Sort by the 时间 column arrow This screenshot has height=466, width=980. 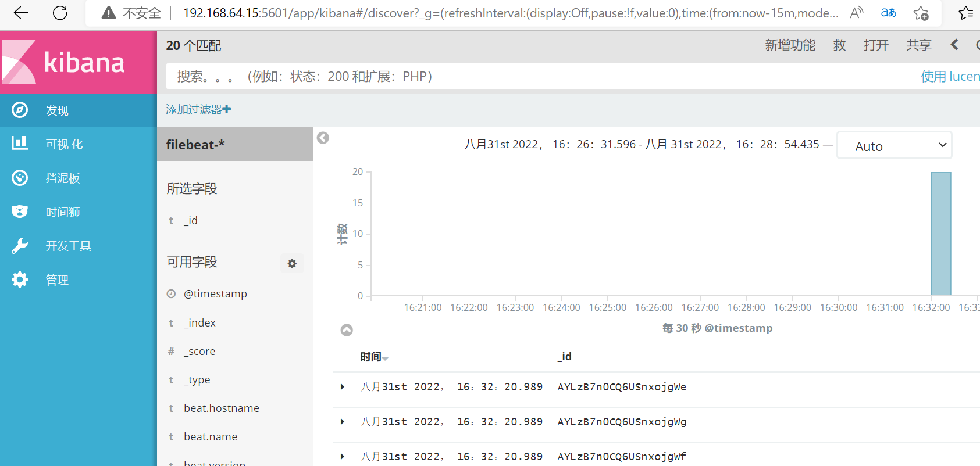pyautogui.click(x=385, y=358)
